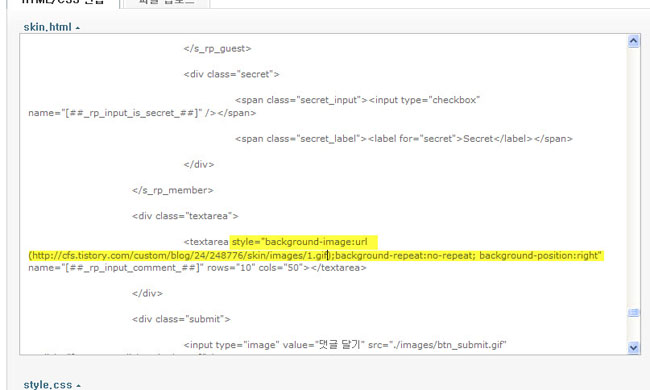Click the input type="image" btn_submit.gif line
This screenshot has width=650, height=390.
click(345, 345)
